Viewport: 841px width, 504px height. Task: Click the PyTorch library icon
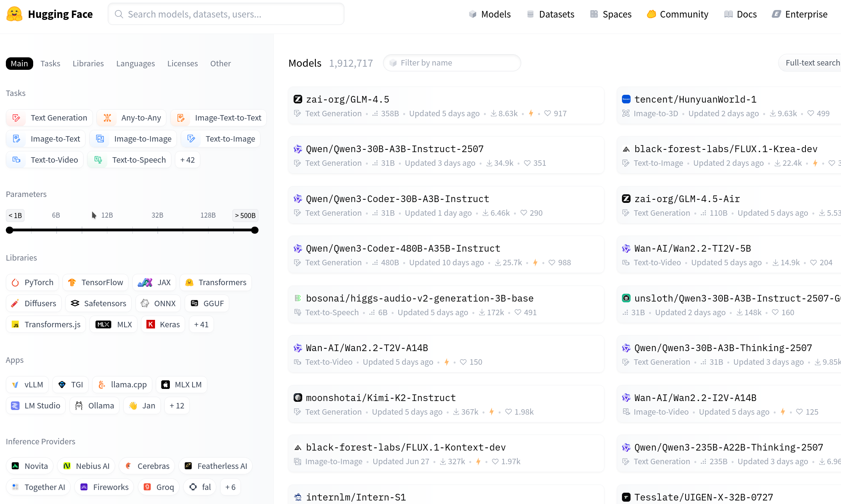click(x=15, y=282)
